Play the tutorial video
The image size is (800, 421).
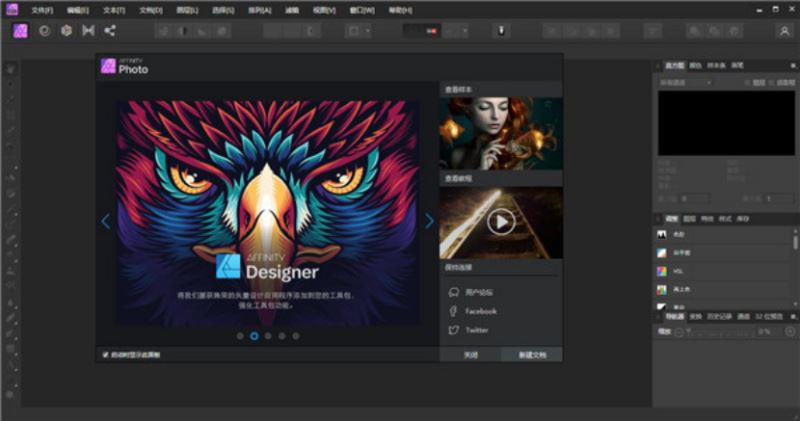pos(501,222)
